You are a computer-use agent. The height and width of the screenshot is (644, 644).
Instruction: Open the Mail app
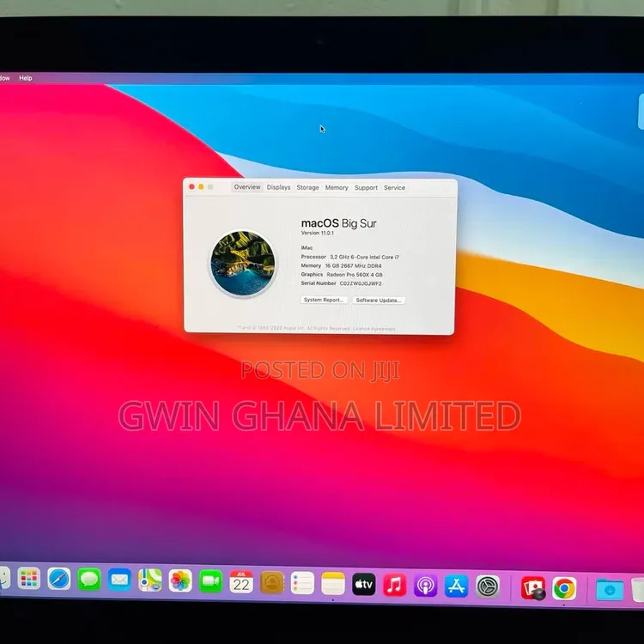[119, 580]
